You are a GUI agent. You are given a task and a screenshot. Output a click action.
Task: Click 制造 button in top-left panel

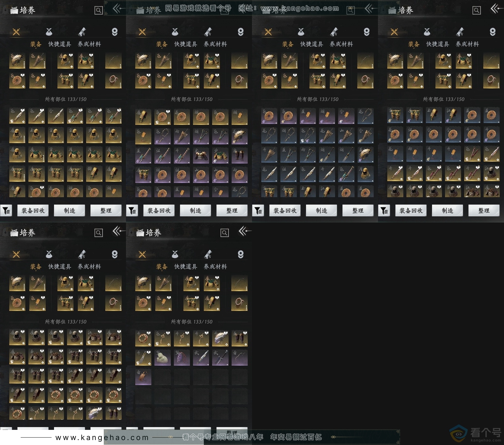(69, 210)
